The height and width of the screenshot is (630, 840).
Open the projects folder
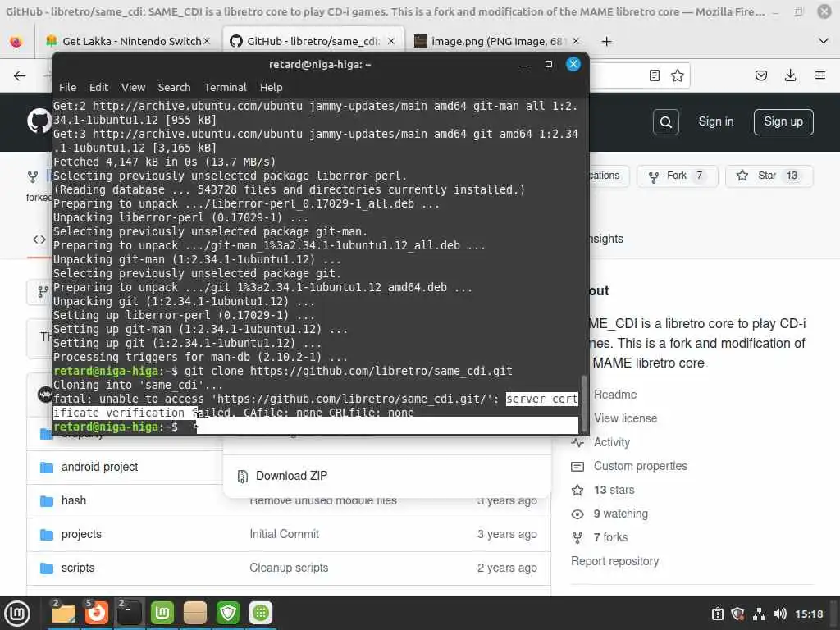(81, 534)
